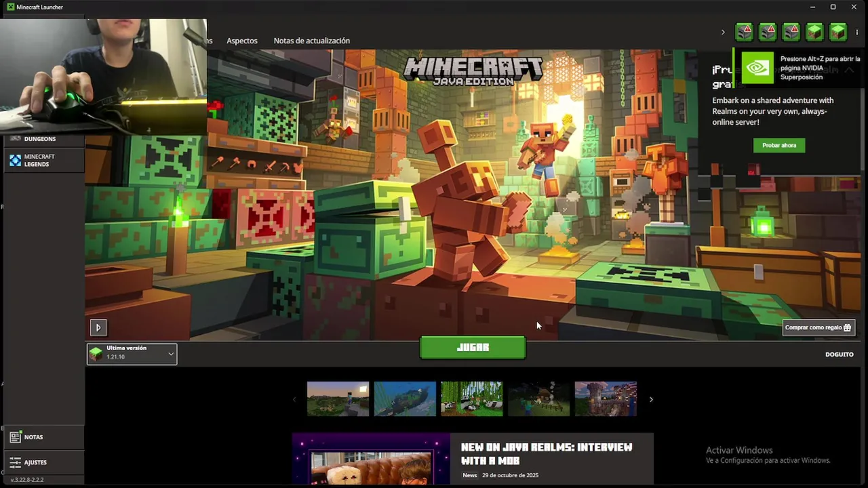Click Comprar como regalo button

[817, 327]
